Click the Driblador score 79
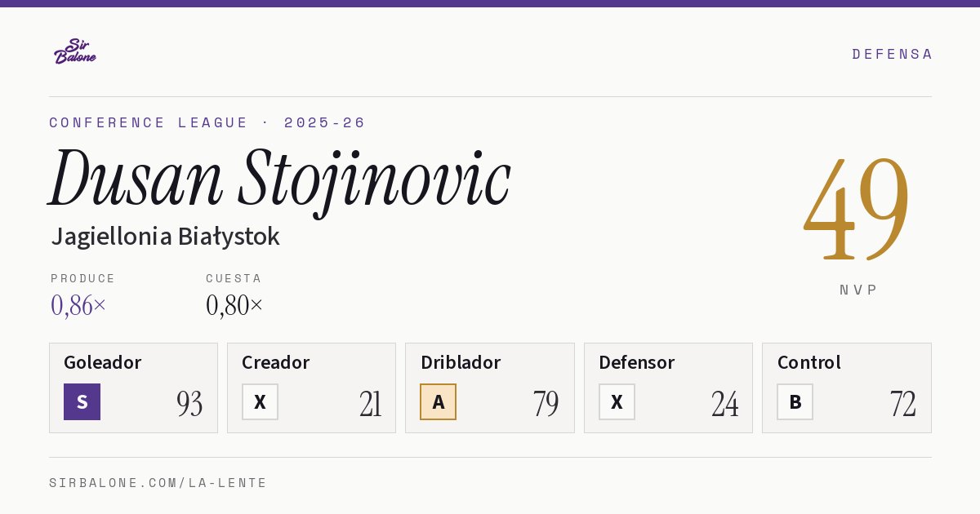This screenshot has width=980, height=514. [546, 403]
